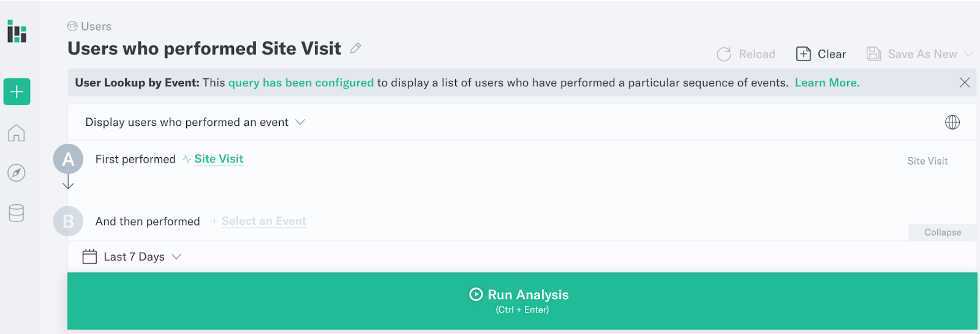Dismiss the User Lookup info banner
Viewport: 980px width, 334px height.
[965, 83]
